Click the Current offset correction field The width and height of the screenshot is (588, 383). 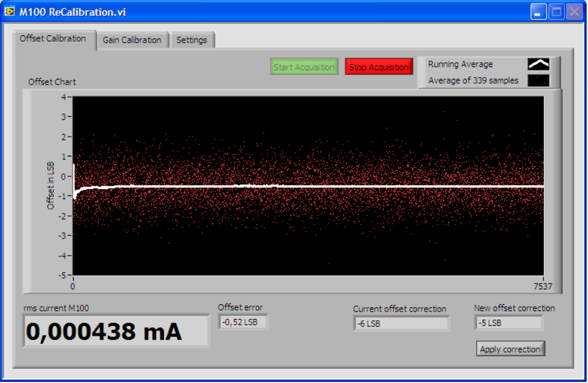tap(402, 322)
